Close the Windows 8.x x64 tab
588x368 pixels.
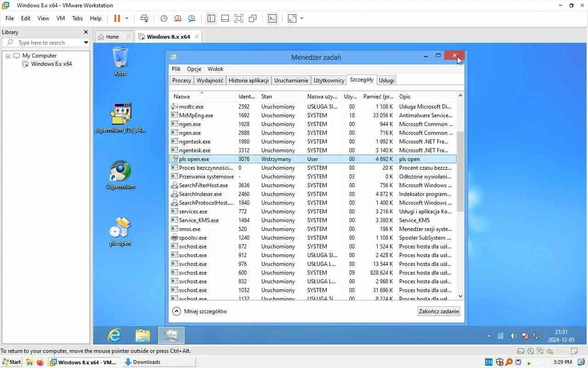(x=197, y=37)
